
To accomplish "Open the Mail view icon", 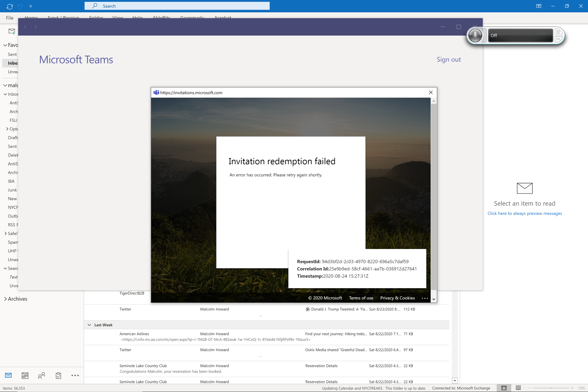I will tap(8, 375).
